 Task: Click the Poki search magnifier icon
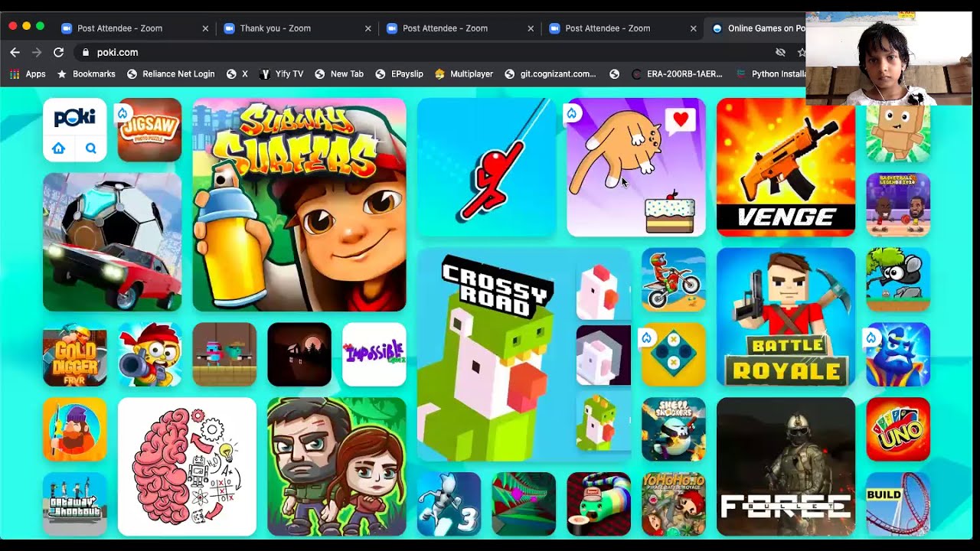point(91,148)
